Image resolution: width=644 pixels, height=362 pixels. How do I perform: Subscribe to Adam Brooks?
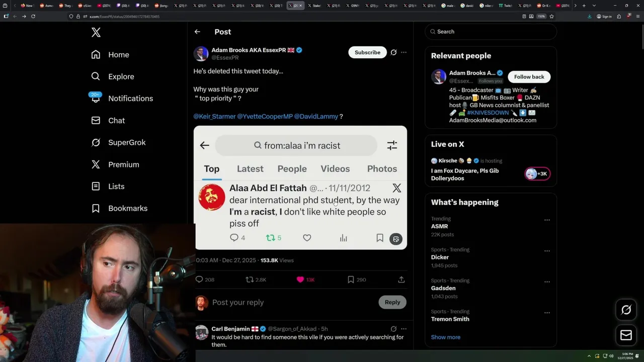[367, 52]
